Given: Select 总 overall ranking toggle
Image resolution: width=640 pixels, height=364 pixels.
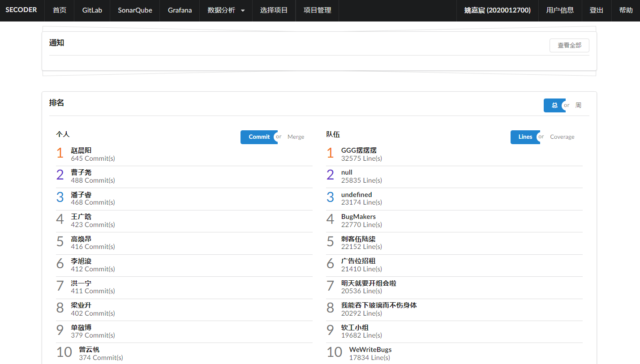Looking at the screenshot, I should [554, 106].
